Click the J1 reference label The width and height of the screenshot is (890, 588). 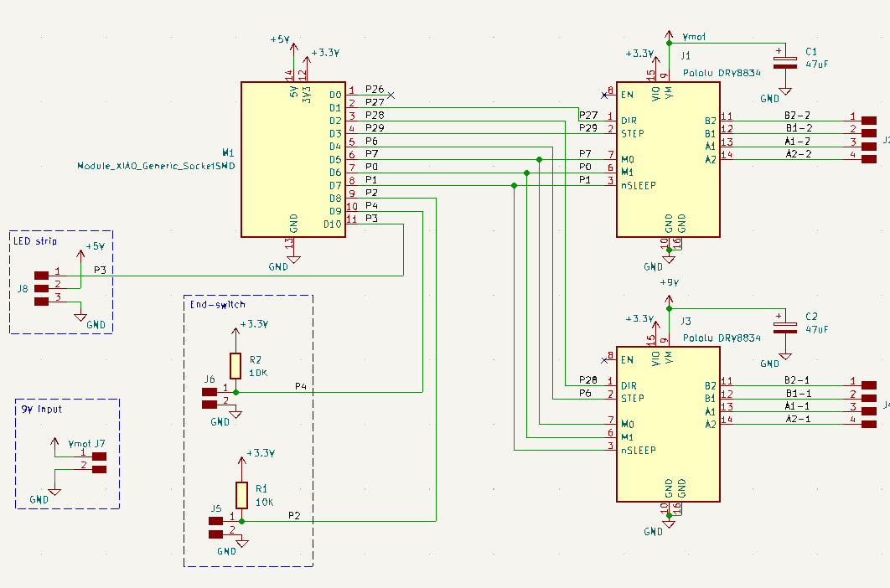tap(686, 55)
